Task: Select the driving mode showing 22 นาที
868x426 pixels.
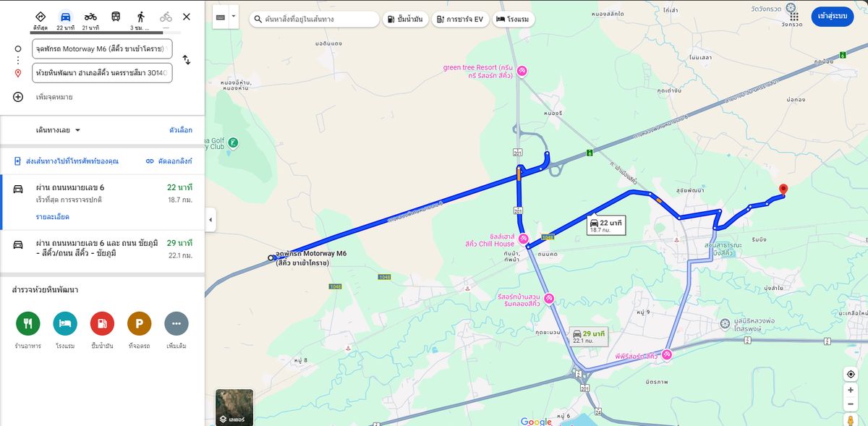Action: click(65, 17)
